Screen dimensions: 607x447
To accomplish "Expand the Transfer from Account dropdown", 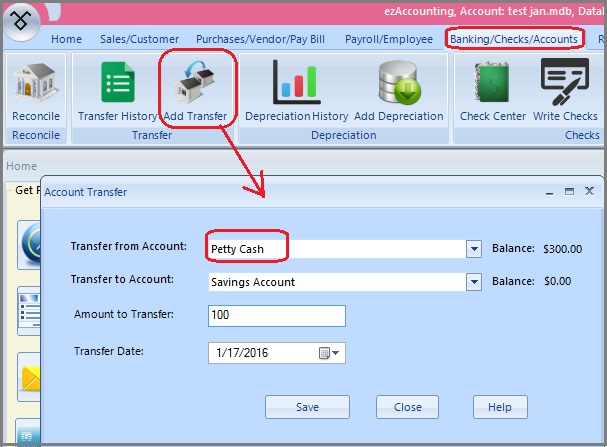I will (474, 249).
